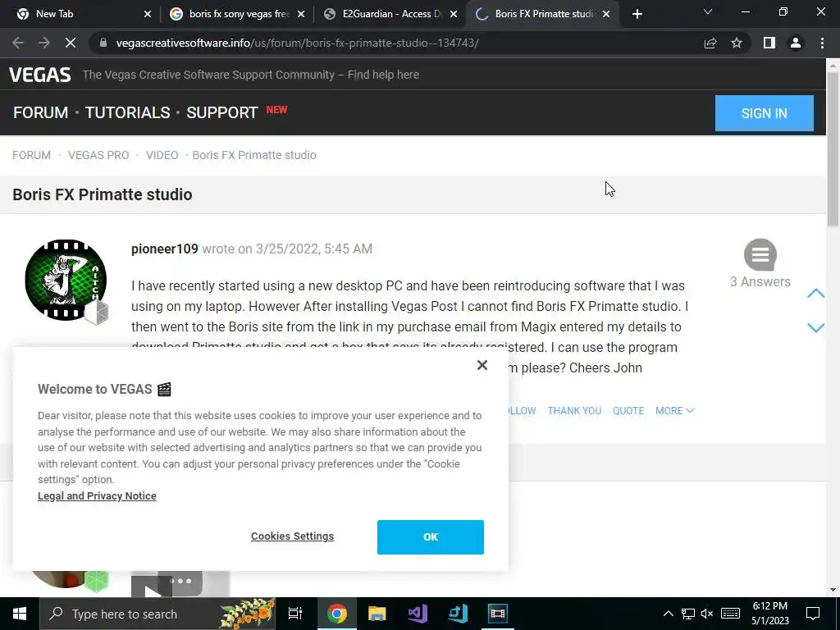
Task: Click QUOTE on the post
Action: pos(628,410)
